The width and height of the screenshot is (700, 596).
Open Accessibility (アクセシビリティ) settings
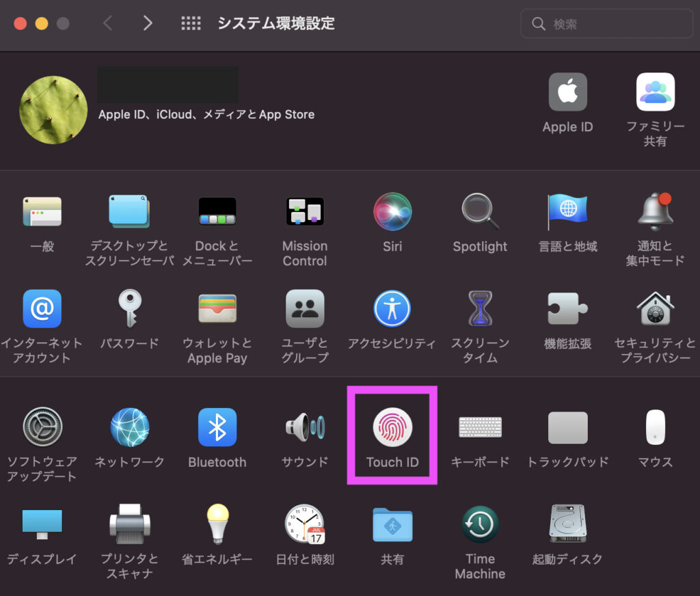tap(392, 308)
